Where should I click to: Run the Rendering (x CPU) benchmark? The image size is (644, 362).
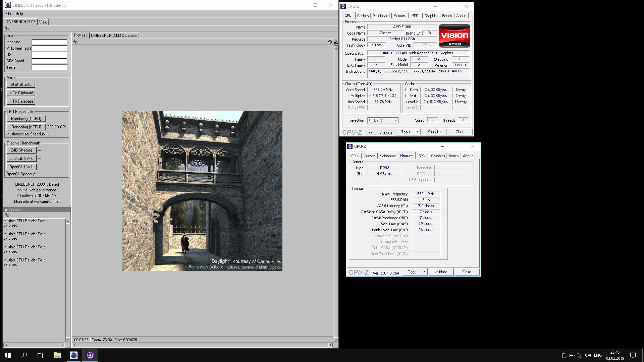(26, 127)
